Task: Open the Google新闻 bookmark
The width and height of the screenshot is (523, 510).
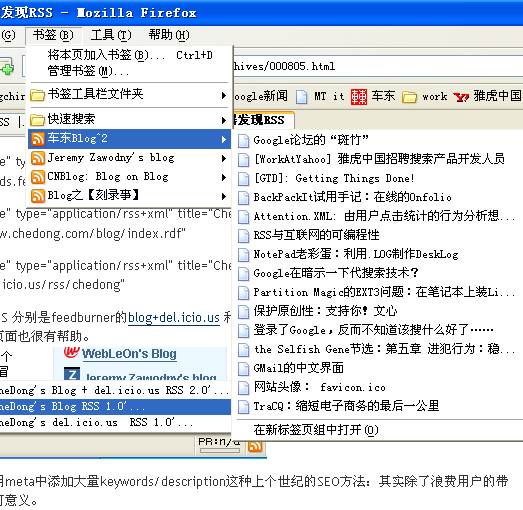Action: (x=261, y=96)
